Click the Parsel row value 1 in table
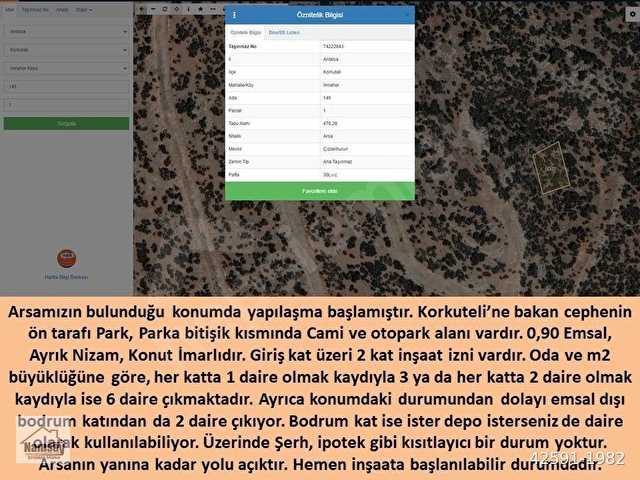640x480 pixels. [x=324, y=111]
